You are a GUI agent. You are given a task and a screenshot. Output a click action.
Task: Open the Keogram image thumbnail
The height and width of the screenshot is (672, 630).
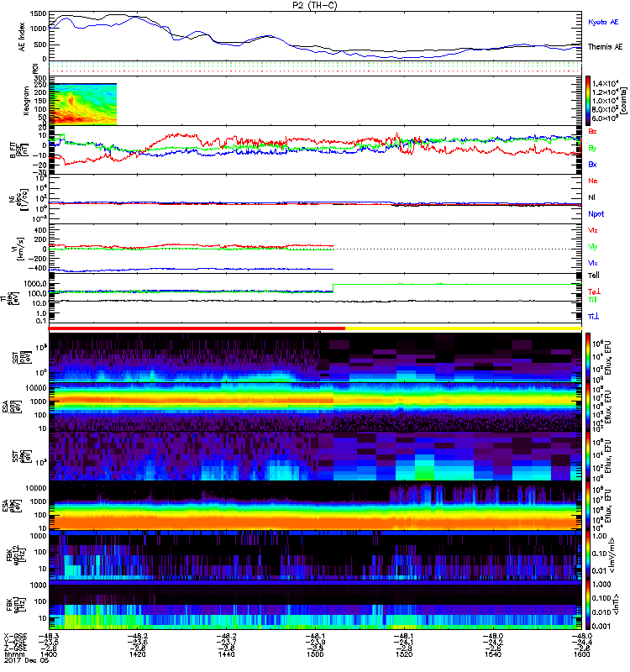click(x=82, y=104)
